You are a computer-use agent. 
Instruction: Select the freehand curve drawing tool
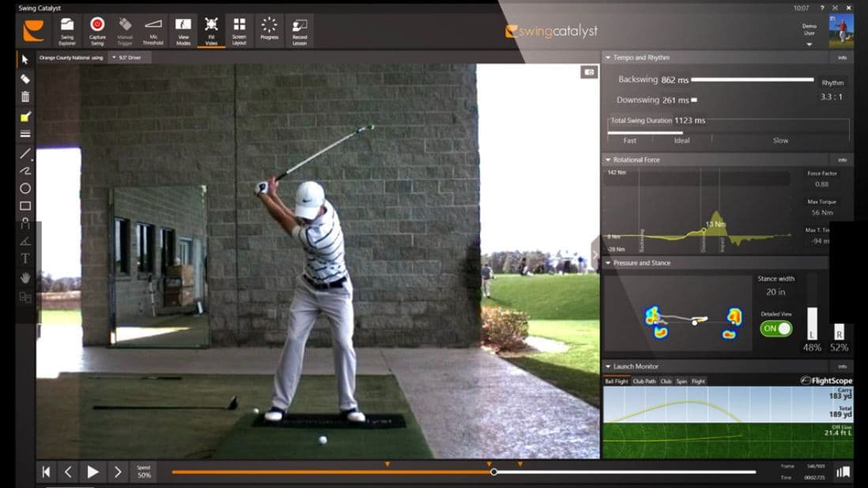(25, 171)
